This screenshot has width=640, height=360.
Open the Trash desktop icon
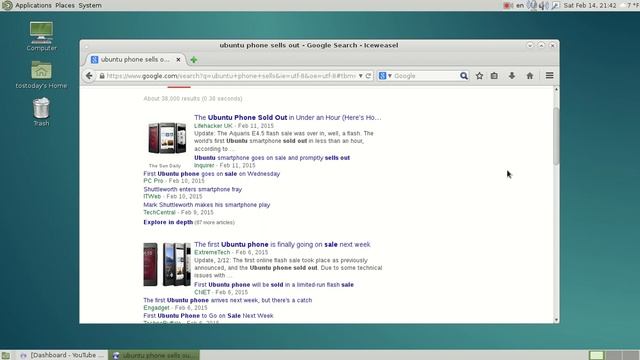41,112
